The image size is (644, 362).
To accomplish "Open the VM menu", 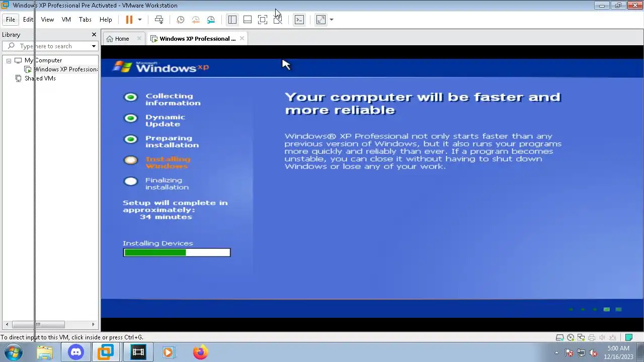I will coord(66,20).
